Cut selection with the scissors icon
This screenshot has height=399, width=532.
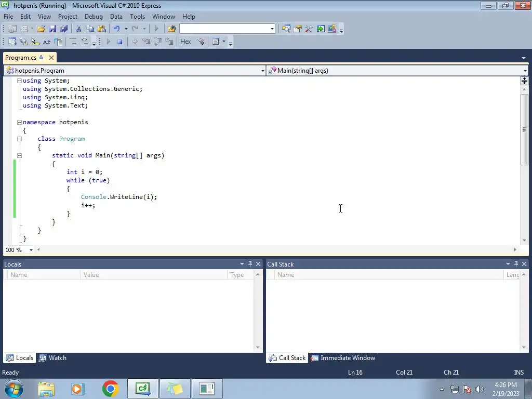point(79,29)
